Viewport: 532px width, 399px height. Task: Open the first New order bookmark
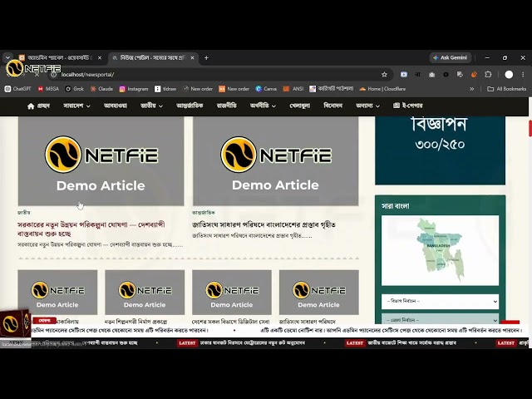[x=198, y=89]
